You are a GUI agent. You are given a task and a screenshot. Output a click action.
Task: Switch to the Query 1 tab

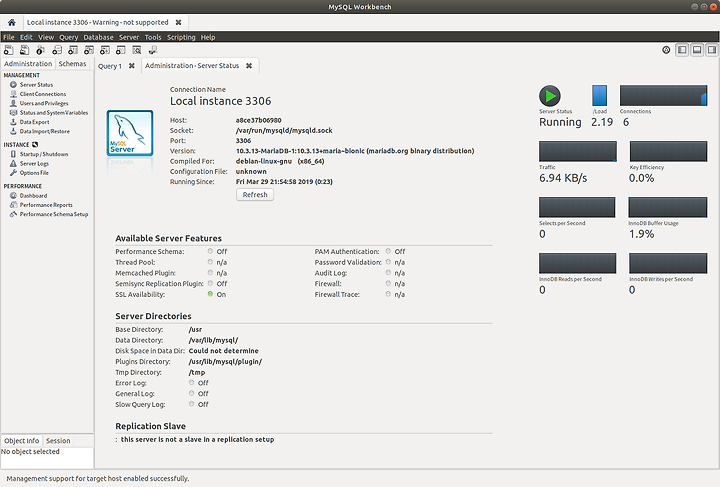pyautogui.click(x=110, y=66)
